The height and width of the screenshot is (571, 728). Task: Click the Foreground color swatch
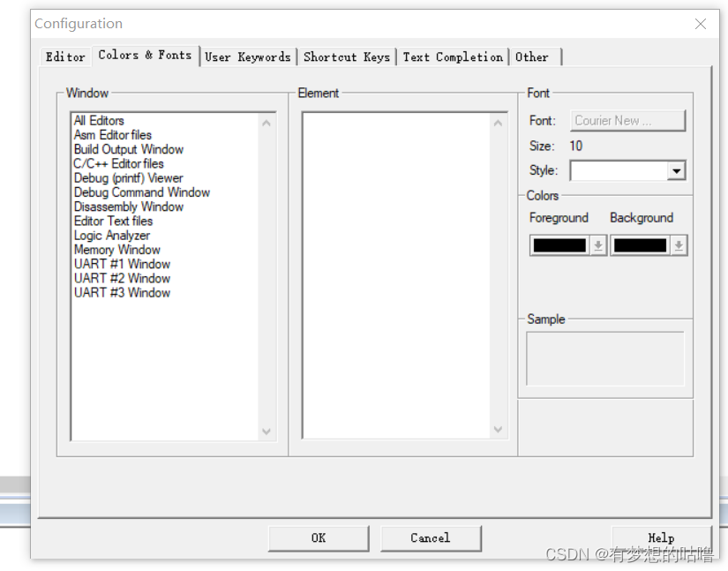pos(559,245)
